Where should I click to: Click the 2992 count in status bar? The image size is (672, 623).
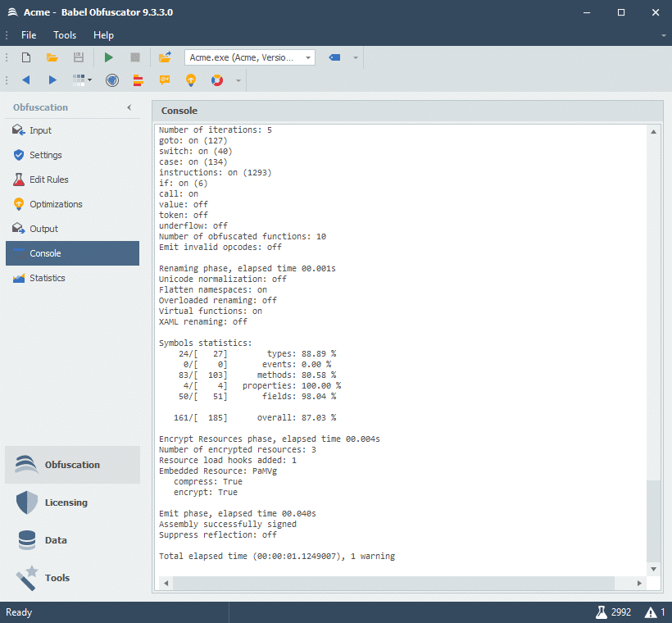pyautogui.click(x=621, y=612)
